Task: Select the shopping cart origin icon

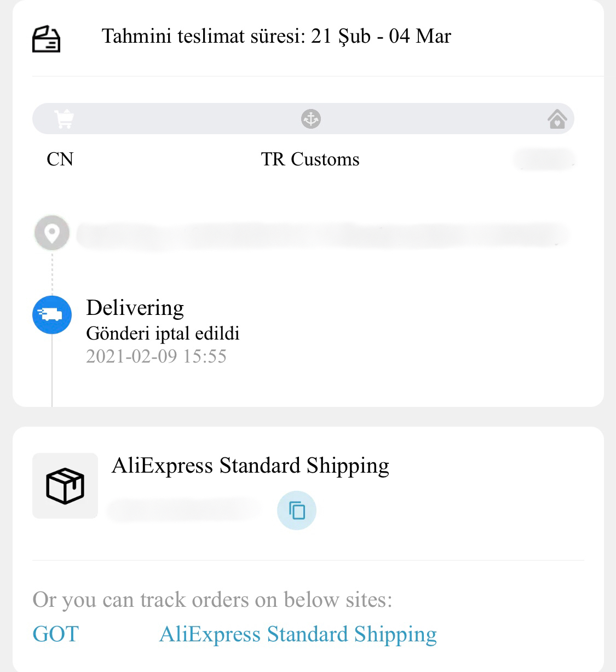Action: pos(64,119)
